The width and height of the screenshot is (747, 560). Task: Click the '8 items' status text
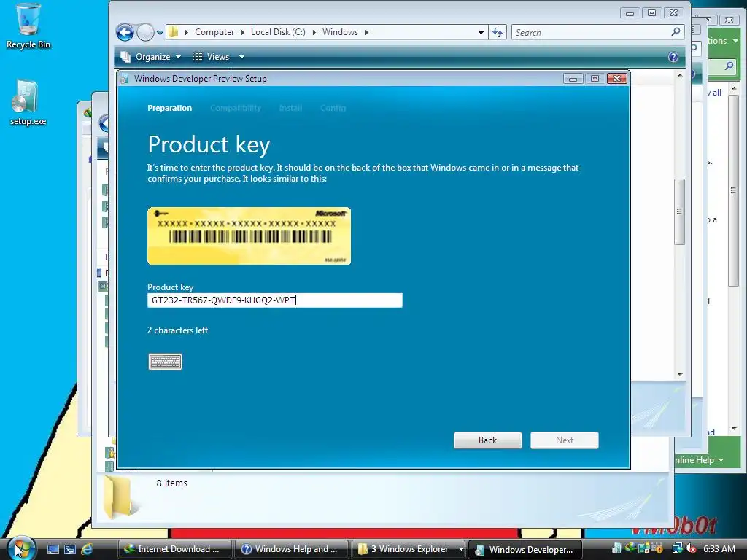pos(171,483)
